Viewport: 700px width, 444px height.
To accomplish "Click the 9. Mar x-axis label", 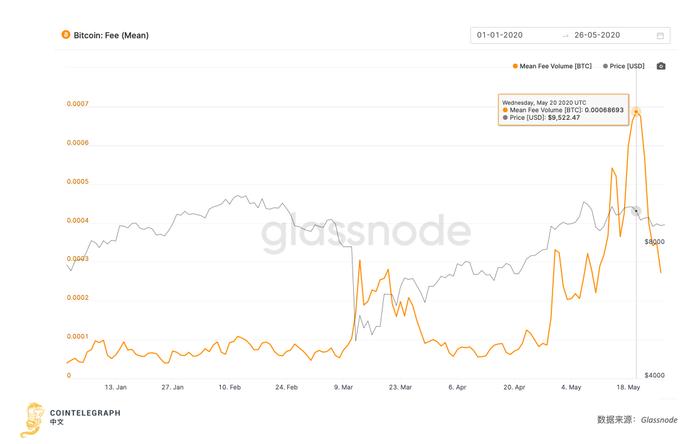I will point(343,385).
